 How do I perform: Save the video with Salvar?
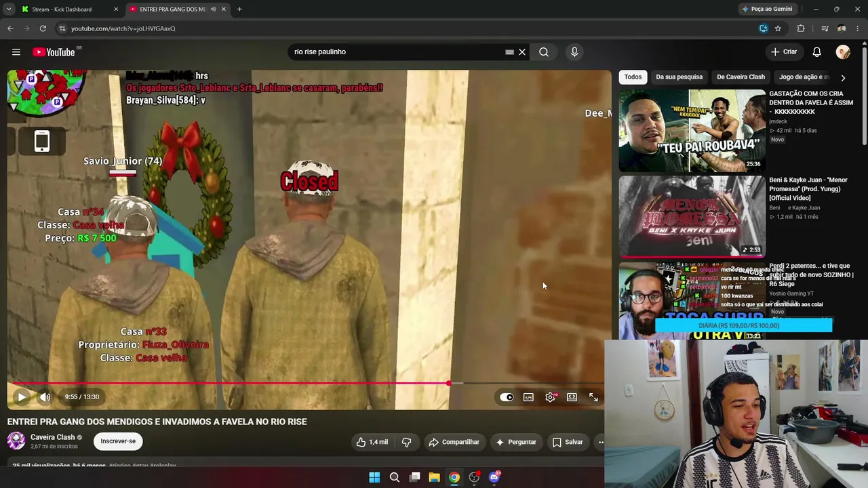point(567,442)
